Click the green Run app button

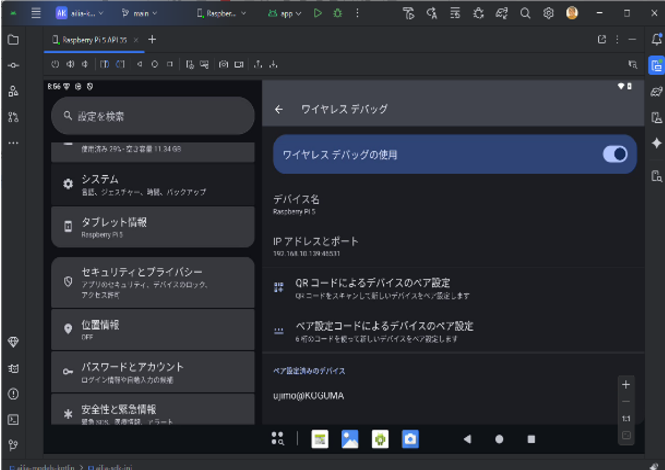318,13
